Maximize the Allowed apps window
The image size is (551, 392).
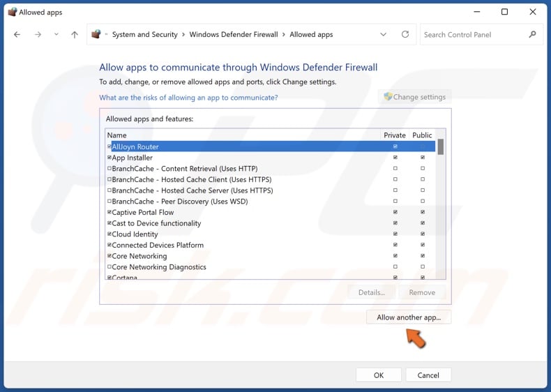504,12
